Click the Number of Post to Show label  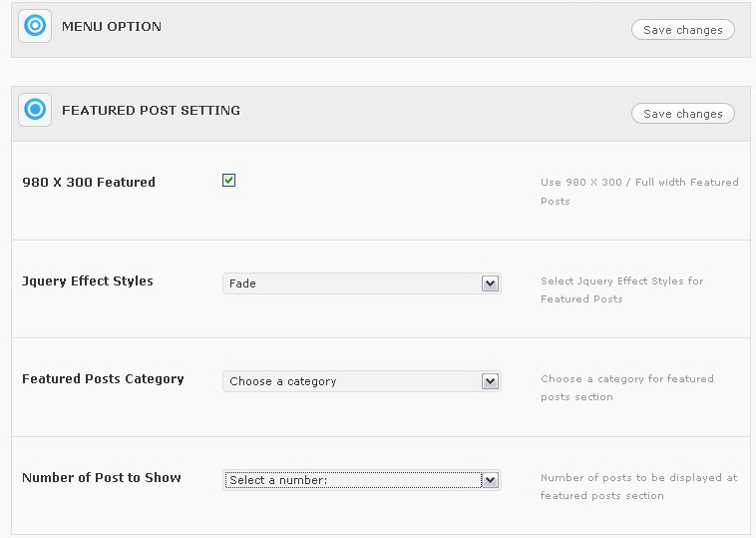[x=102, y=478]
